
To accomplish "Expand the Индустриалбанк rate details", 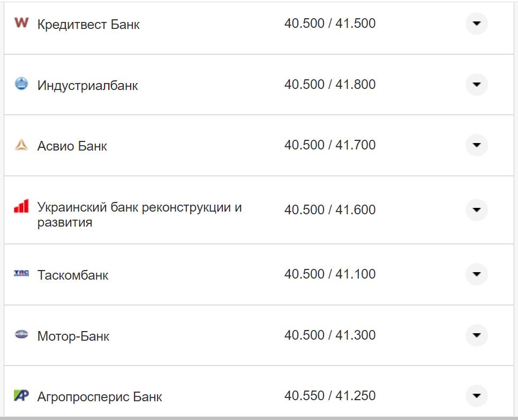I will (x=476, y=84).
